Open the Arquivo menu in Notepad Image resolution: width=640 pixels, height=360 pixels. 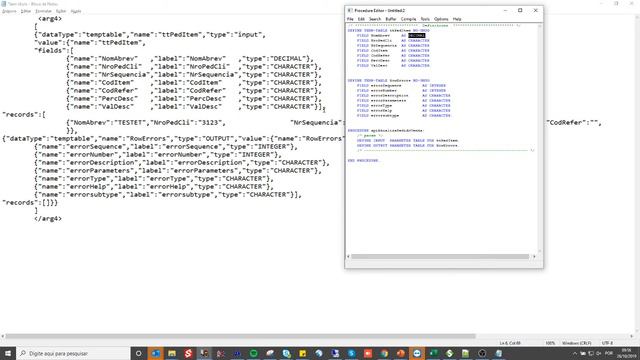pyautogui.click(x=9, y=11)
